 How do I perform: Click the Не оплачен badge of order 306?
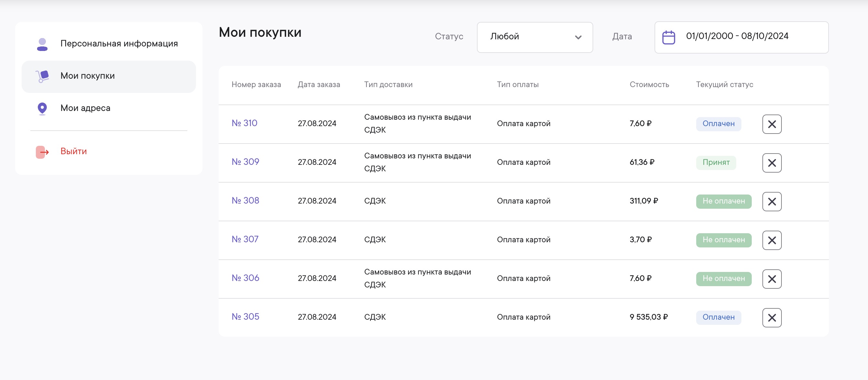tap(724, 279)
